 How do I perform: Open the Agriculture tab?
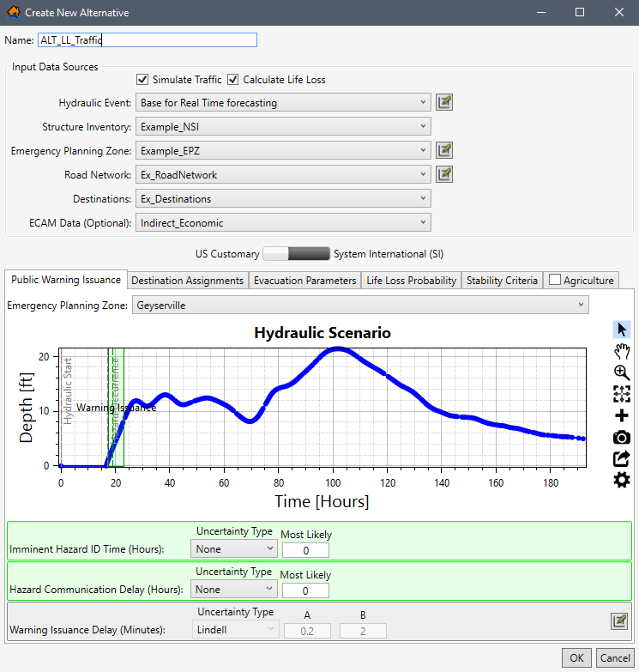pyautogui.click(x=588, y=281)
